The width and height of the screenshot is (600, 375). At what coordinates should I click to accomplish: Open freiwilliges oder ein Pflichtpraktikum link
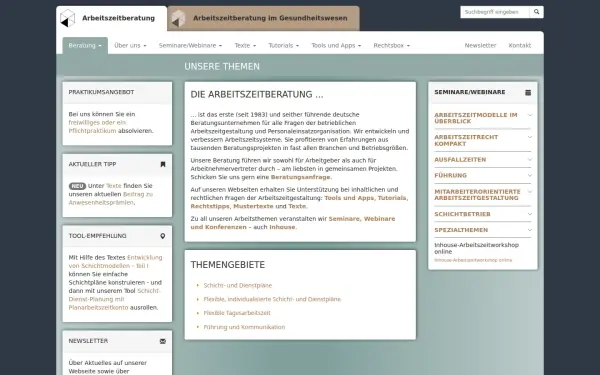coord(98,127)
